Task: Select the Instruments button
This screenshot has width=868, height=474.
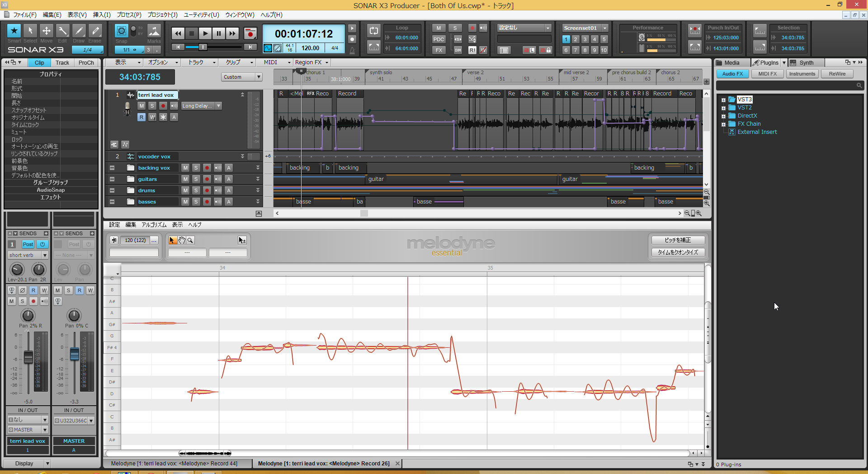Action: click(x=802, y=74)
